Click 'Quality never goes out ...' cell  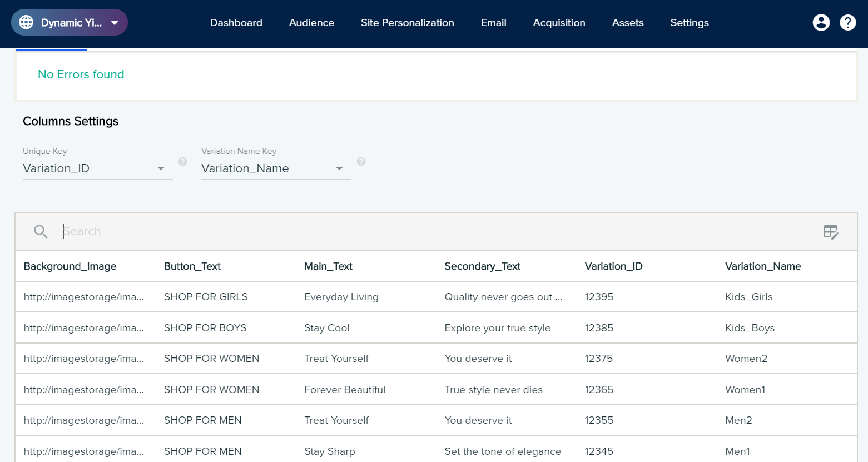pyautogui.click(x=504, y=297)
